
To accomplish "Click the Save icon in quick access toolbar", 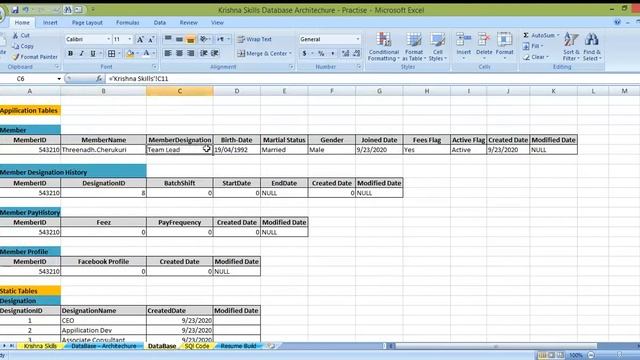I will 15,9.
